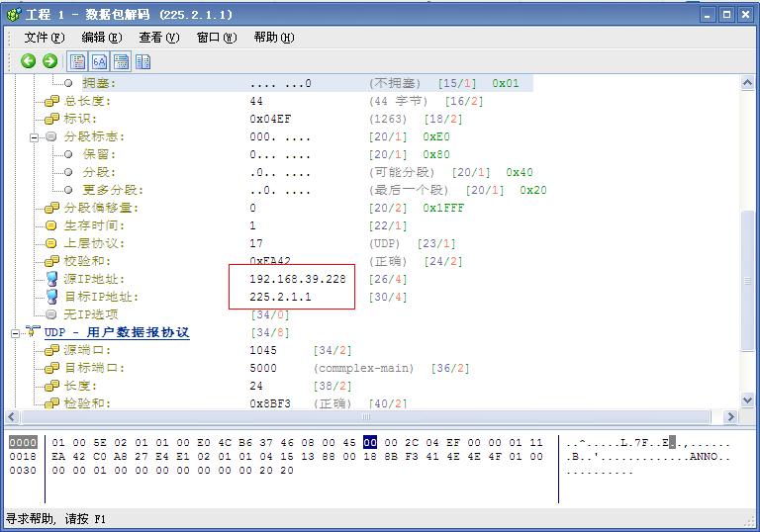Click horizontal scrollbar right arrow
The width and height of the screenshot is (760, 532).
(x=731, y=416)
